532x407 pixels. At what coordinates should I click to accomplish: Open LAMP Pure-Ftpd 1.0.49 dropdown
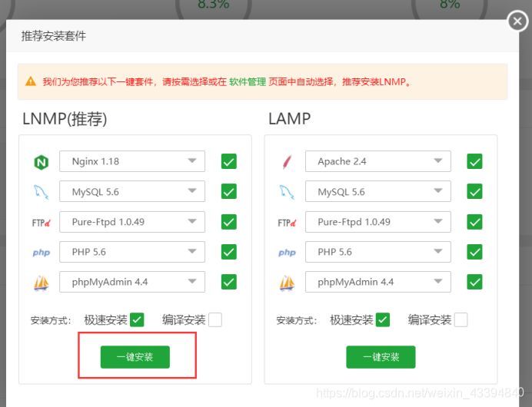tap(378, 222)
